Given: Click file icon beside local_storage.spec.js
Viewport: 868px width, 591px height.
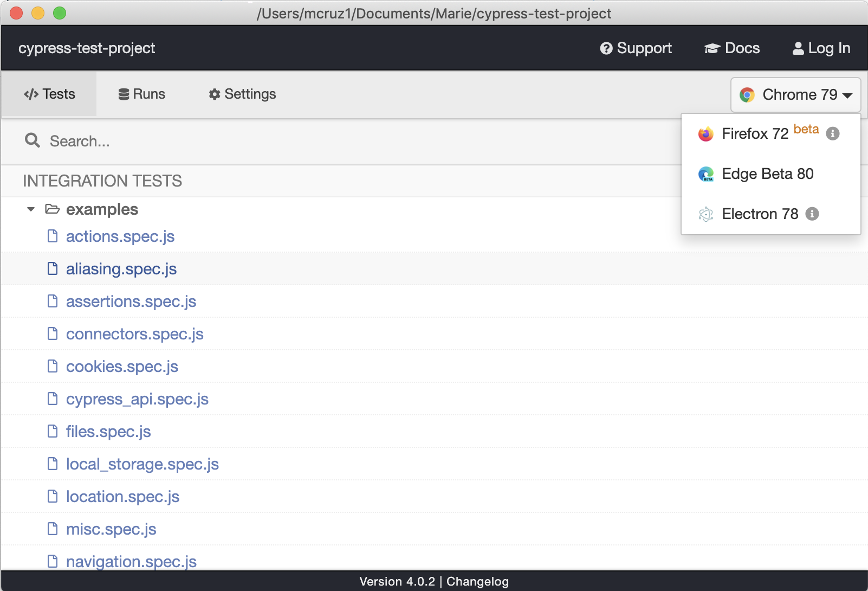Looking at the screenshot, I should 53,464.
